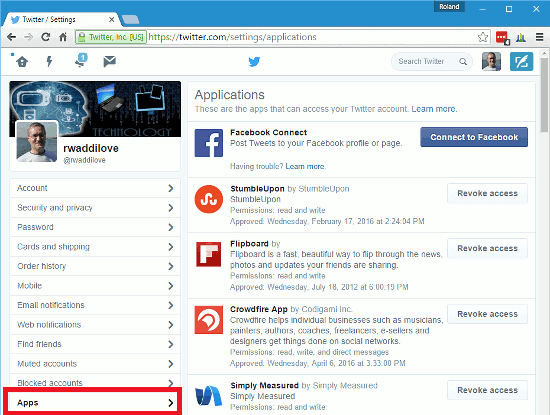
Task: Reload the page
Action: coord(46,37)
